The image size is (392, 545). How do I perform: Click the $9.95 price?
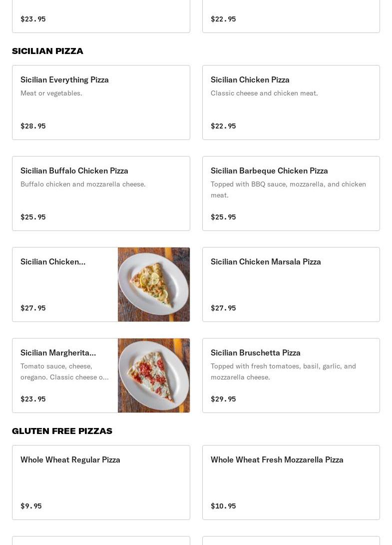(x=31, y=506)
